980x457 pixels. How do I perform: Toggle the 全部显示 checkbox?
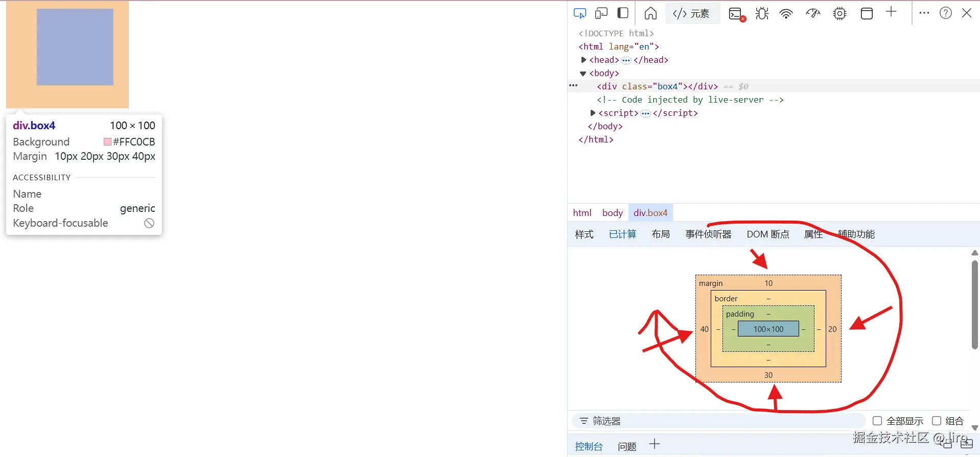877,421
